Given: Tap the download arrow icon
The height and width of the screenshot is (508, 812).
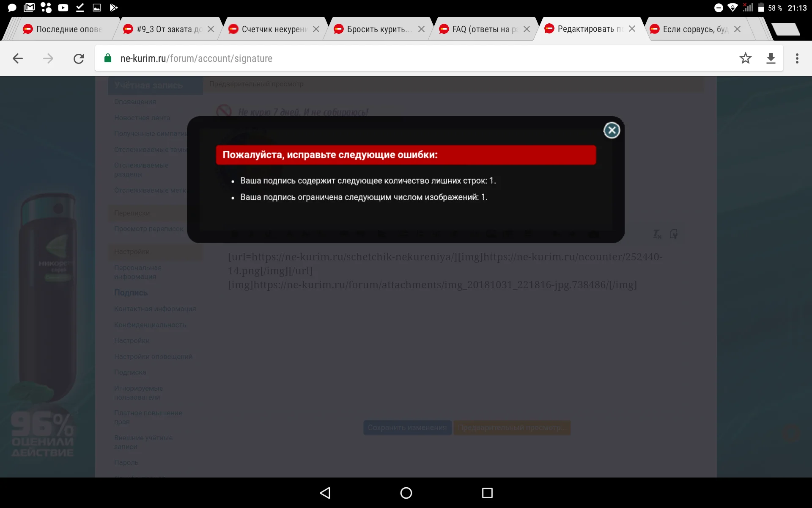Looking at the screenshot, I should [771, 58].
